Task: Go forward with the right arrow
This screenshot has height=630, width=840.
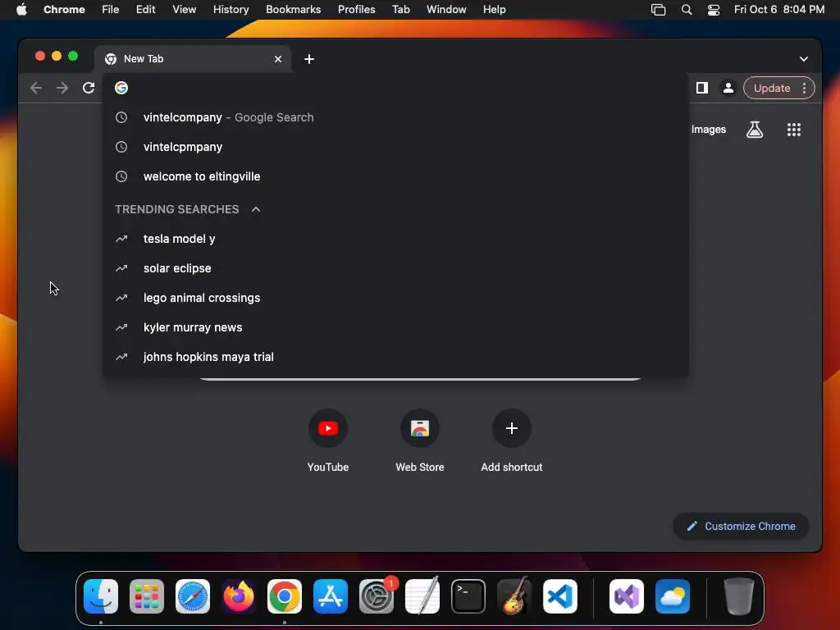Action: click(x=62, y=88)
